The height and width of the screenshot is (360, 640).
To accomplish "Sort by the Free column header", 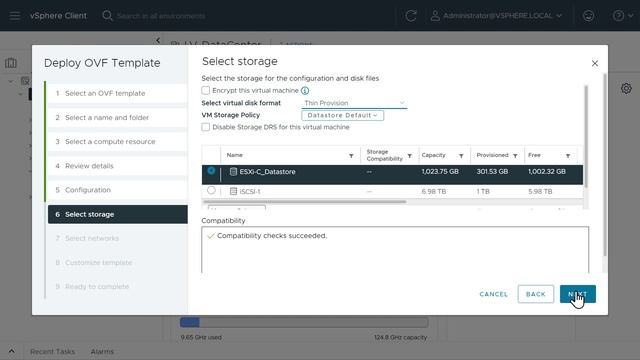I will tap(534, 155).
